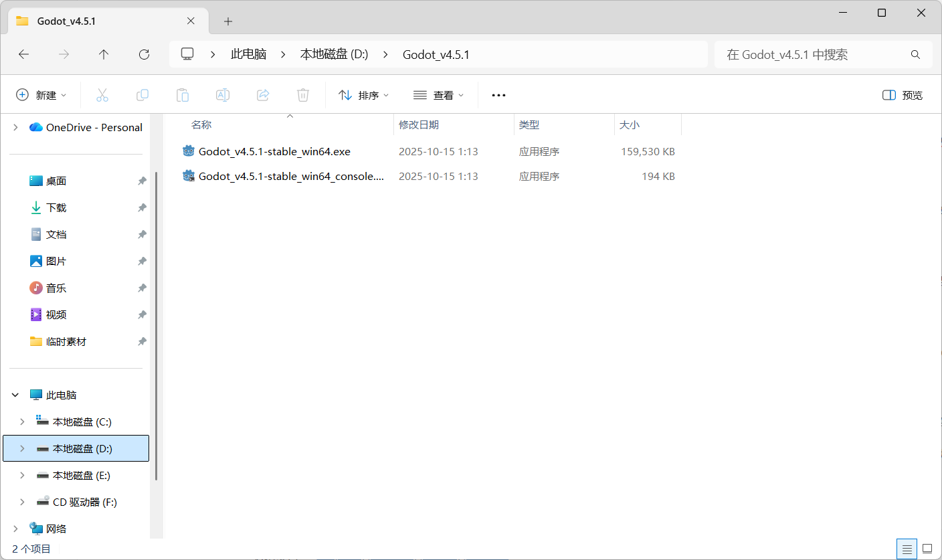Switch to details view in status bar

pos(907,549)
